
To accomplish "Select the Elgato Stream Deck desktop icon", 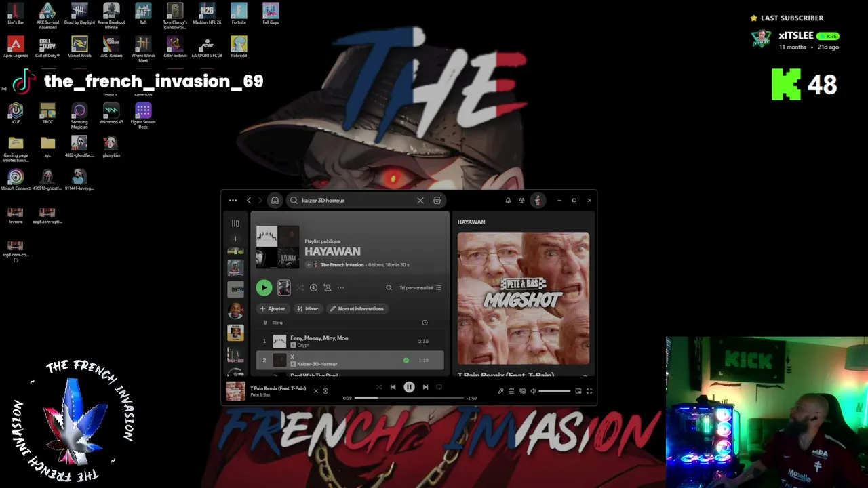I will pos(143,116).
